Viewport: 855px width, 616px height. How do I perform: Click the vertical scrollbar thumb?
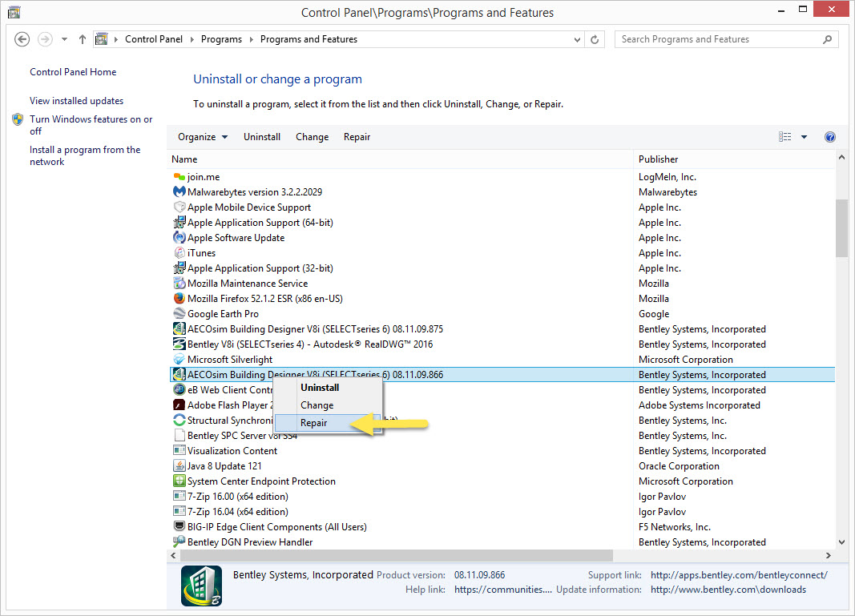[841, 227]
